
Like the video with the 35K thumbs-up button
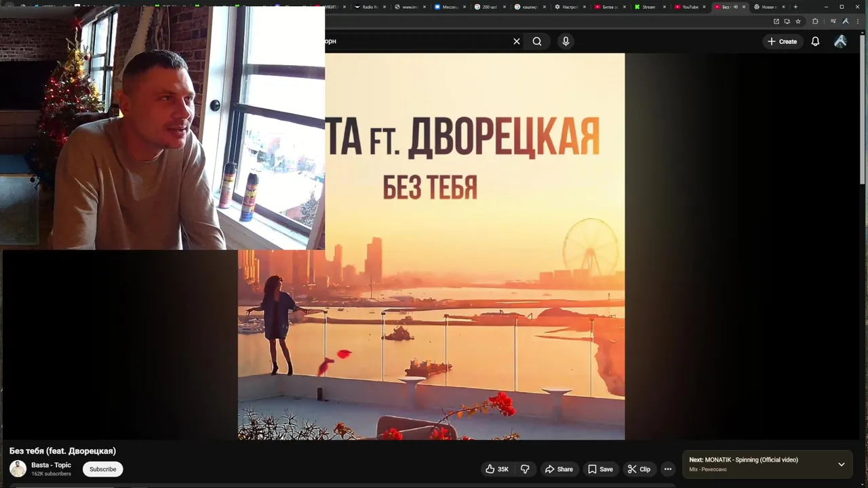click(x=497, y=469)
